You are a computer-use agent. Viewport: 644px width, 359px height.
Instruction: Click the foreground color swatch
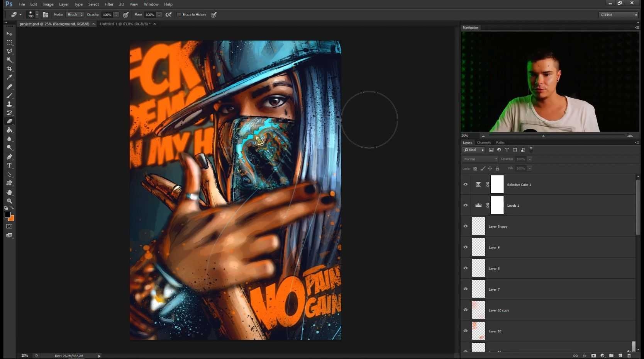(7, 214)
